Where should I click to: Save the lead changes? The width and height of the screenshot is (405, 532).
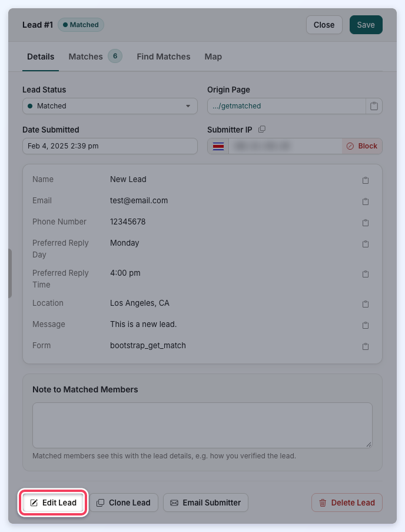click(x=366, y=25)
